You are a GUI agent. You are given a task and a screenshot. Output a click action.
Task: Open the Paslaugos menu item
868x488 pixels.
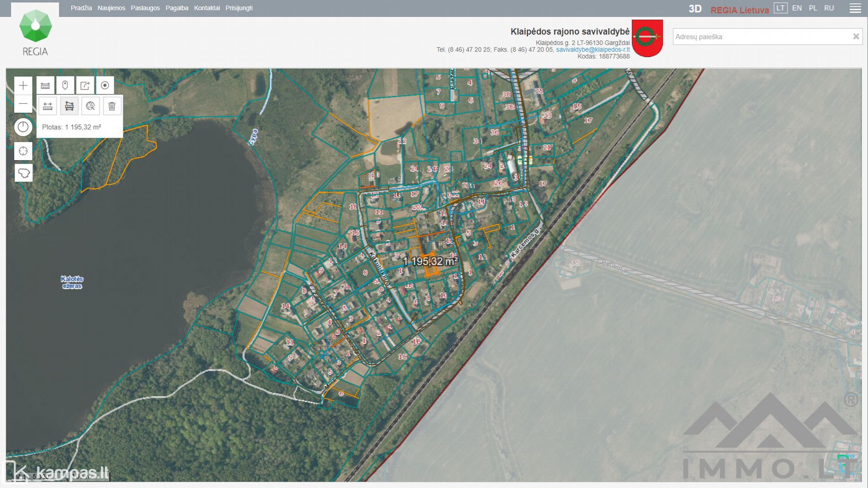coord(145,8)
